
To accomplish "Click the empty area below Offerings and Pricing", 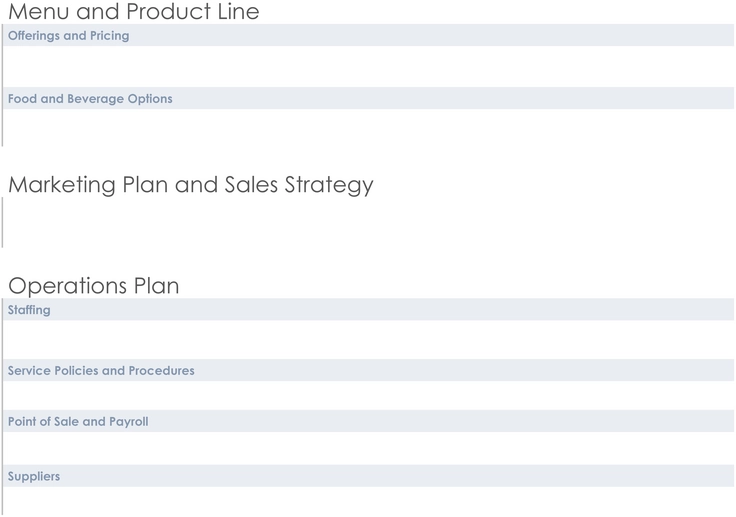I will click(x=368, y=66).
